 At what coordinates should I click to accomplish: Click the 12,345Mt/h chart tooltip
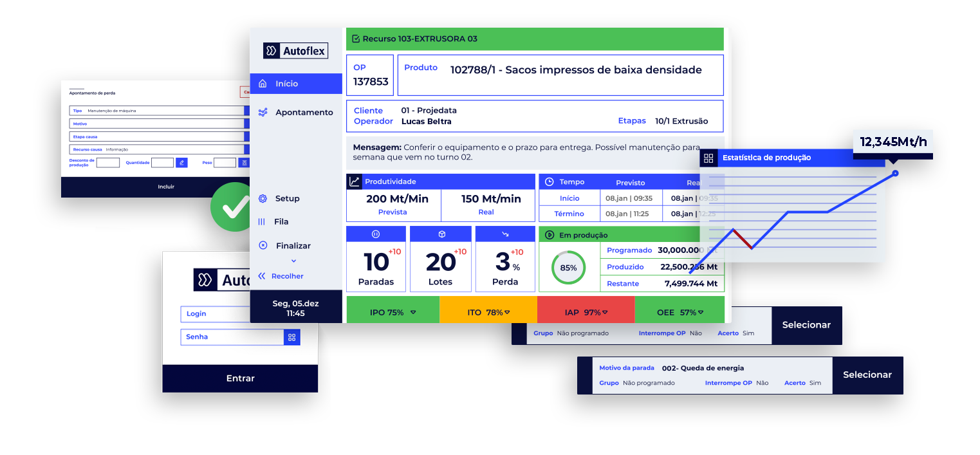pyautogui.click(x=893, y=142)
